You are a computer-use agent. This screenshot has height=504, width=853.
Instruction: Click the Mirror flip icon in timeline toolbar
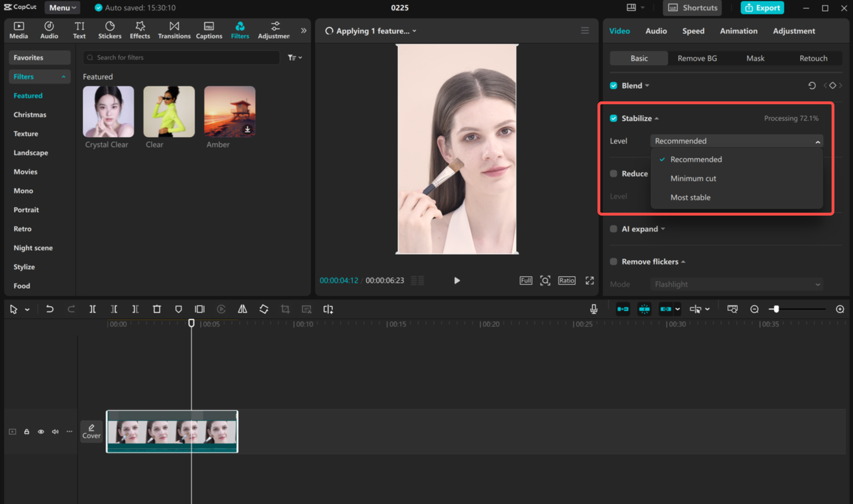click(x=242, y=309)
